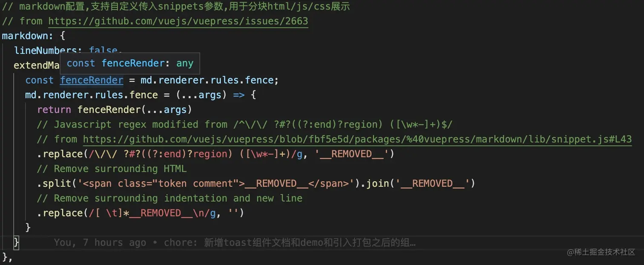Click the 'return' keyword
Screen dimensions: 644x265
coord(54,109)
